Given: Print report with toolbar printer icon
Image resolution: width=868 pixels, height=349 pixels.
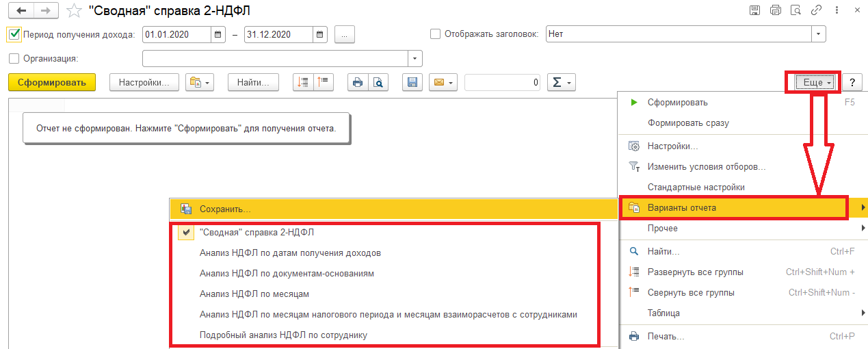Looking at the screenshot, I should (x=357, y=82).
